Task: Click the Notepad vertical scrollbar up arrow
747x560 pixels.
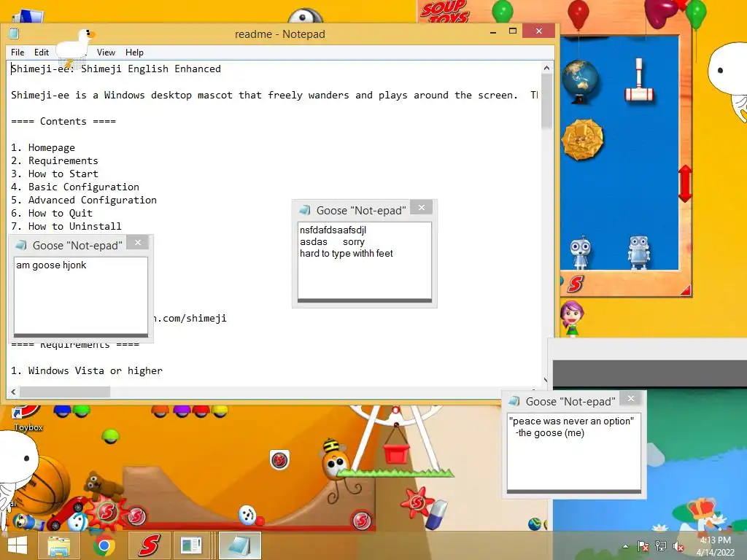Action: point(546,68)
